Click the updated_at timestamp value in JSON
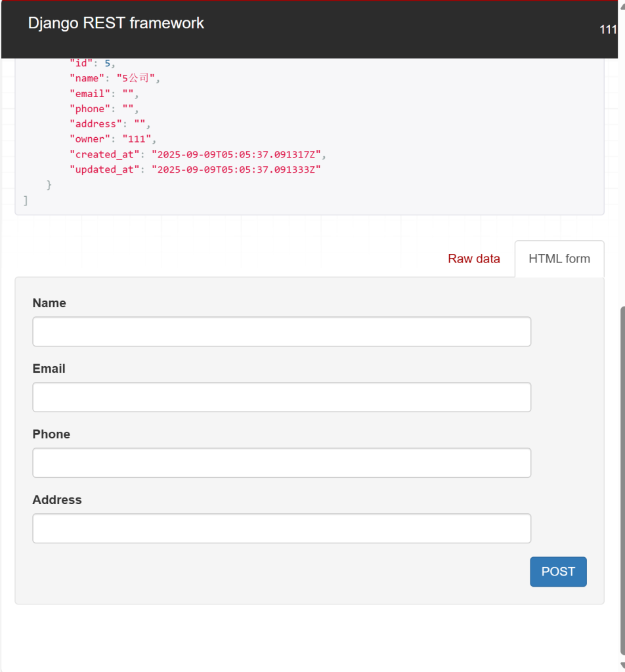625x672 pixels. tap(236, 169)
